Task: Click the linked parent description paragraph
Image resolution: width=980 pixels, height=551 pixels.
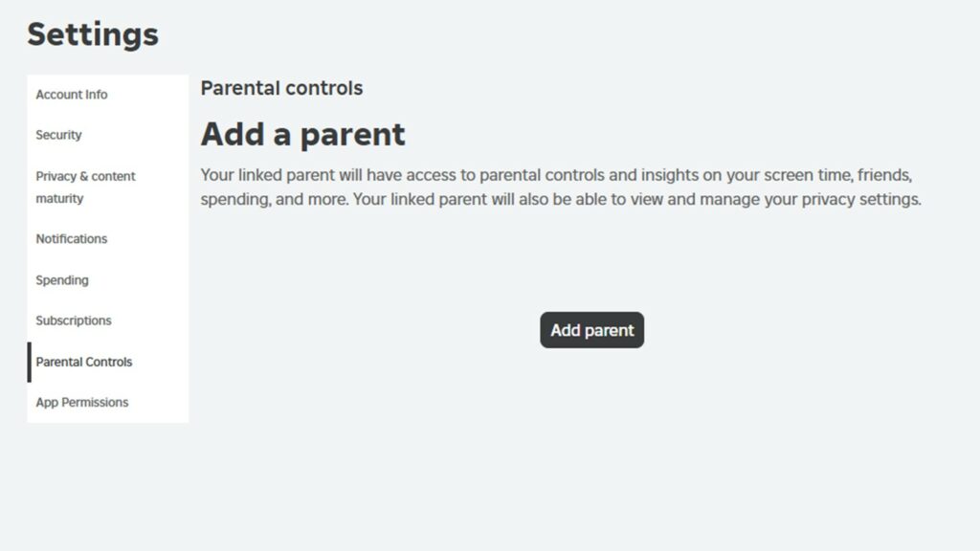Action: coord(560,188)
